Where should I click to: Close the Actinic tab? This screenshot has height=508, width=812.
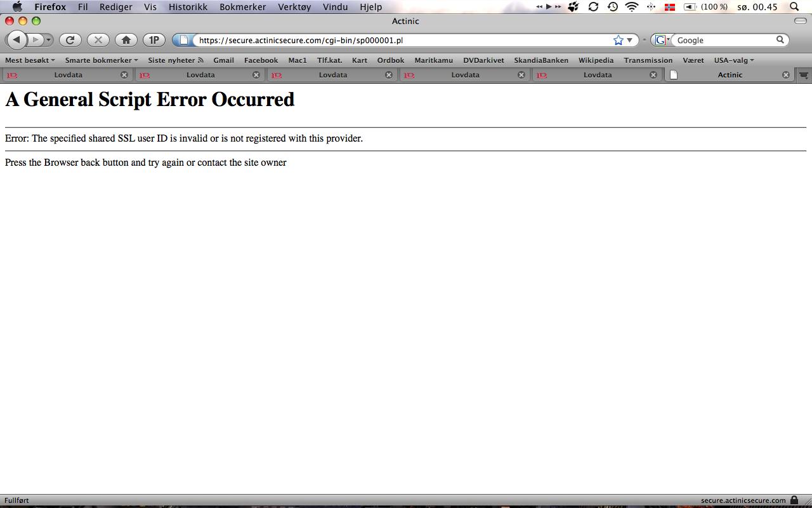(785, 75)
